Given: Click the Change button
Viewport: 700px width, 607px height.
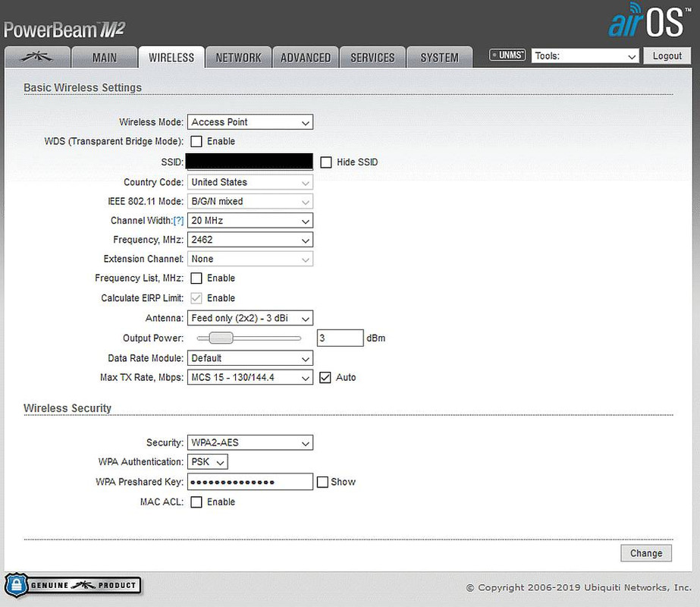Looking at the screenshot, I should 646,553.
